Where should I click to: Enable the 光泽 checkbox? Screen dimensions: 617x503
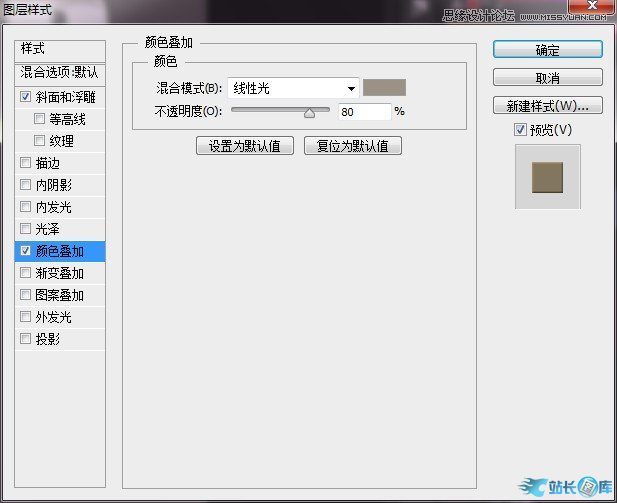[25, 228]
